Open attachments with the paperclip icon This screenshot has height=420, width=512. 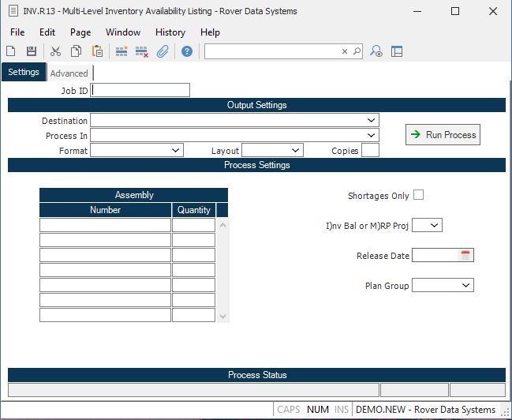click(163, 51)
